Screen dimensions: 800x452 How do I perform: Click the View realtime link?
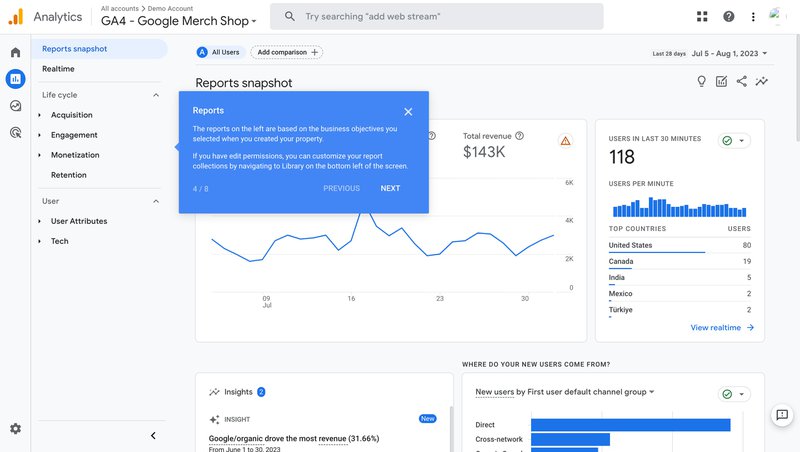[x=722, y=328]
